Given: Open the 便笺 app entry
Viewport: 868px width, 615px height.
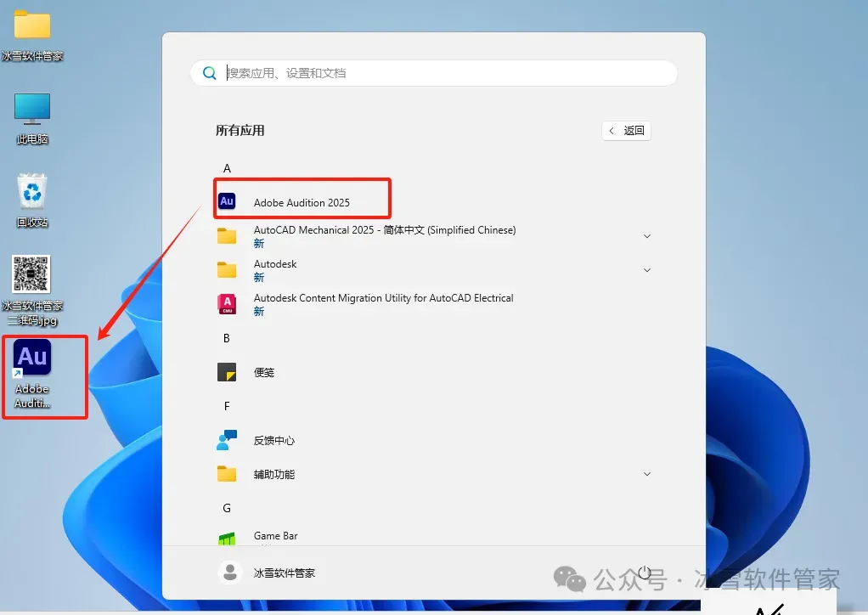Looking at the screenshot, I should (264, 372).
